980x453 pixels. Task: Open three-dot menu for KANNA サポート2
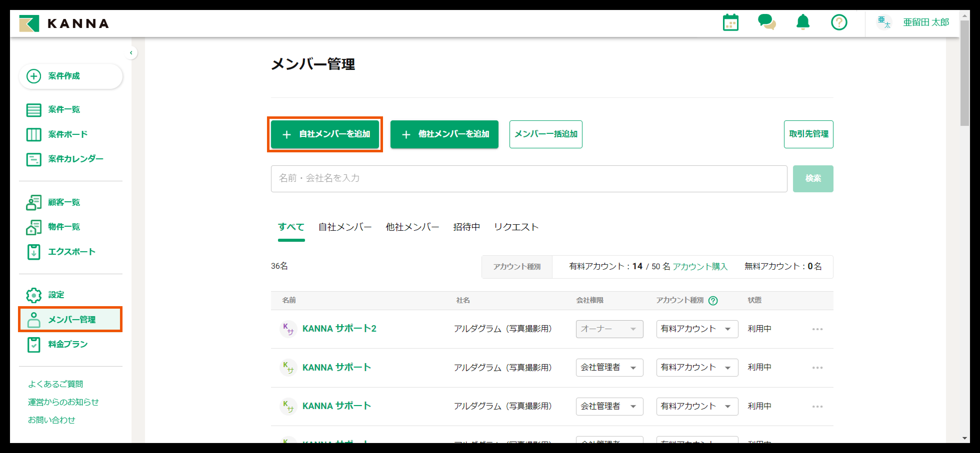click(x=817, y=329)
